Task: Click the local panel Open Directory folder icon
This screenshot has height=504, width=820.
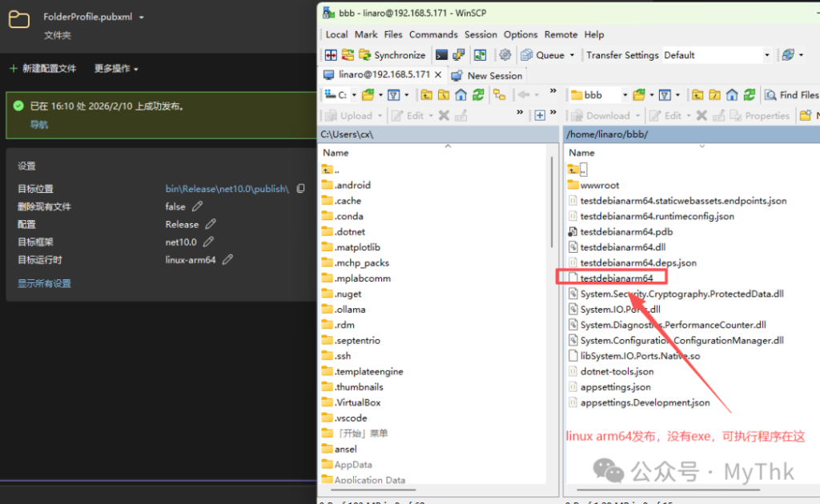Action: (368, 95)
